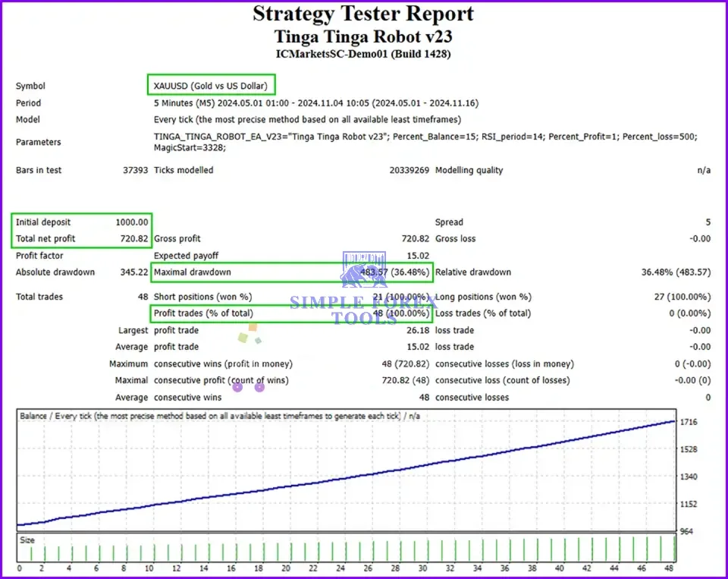This screenshot has height=579, width=728.
Task: Click the left purple dot below consecutive profit
Action: tap(237, 387)
